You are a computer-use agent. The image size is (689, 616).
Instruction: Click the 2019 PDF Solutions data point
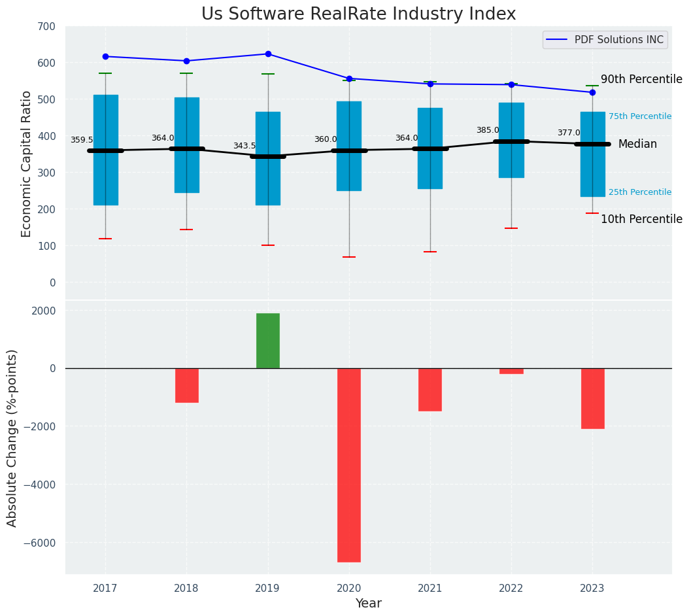268,54
